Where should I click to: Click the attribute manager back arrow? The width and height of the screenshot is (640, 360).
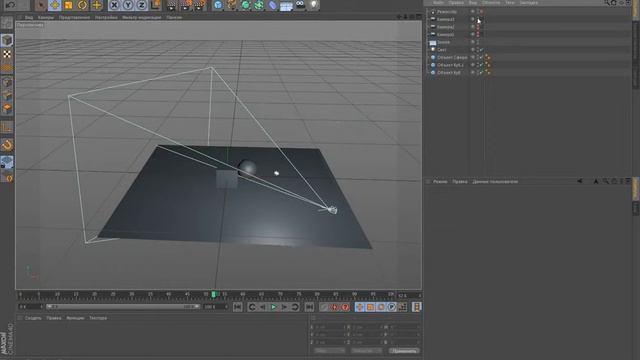click(x=580, y=181)
